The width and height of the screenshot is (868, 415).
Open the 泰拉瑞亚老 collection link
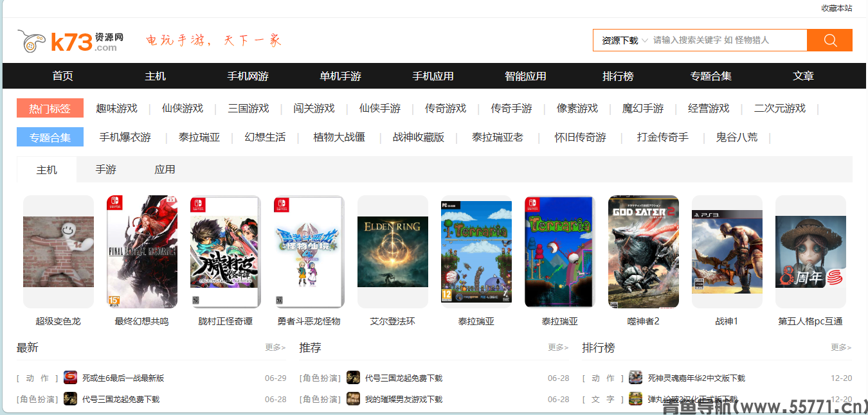tap(498, 137)
